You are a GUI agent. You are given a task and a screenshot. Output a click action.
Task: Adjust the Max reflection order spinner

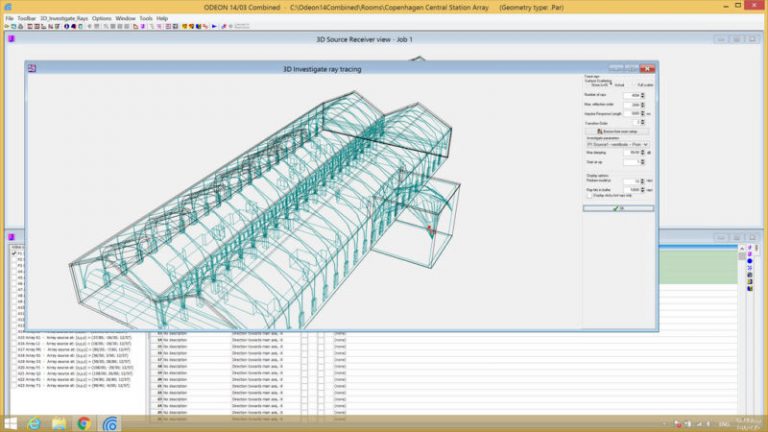point(644,104)
